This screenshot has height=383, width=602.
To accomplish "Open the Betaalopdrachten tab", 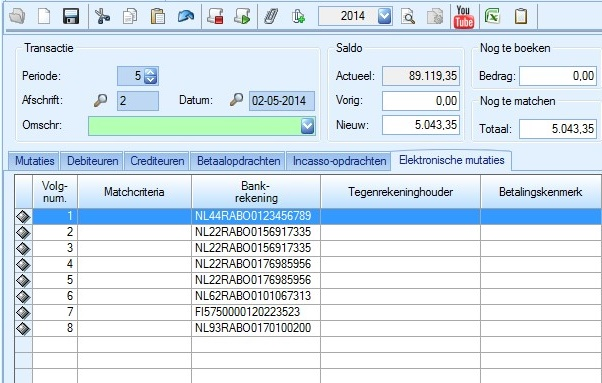I will point(238,161).
